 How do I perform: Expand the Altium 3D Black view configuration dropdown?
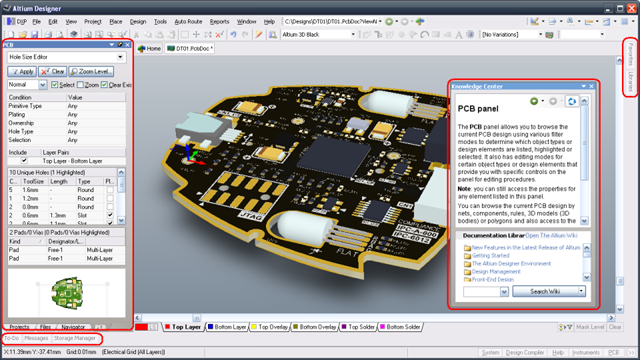[x=353, y=35]
